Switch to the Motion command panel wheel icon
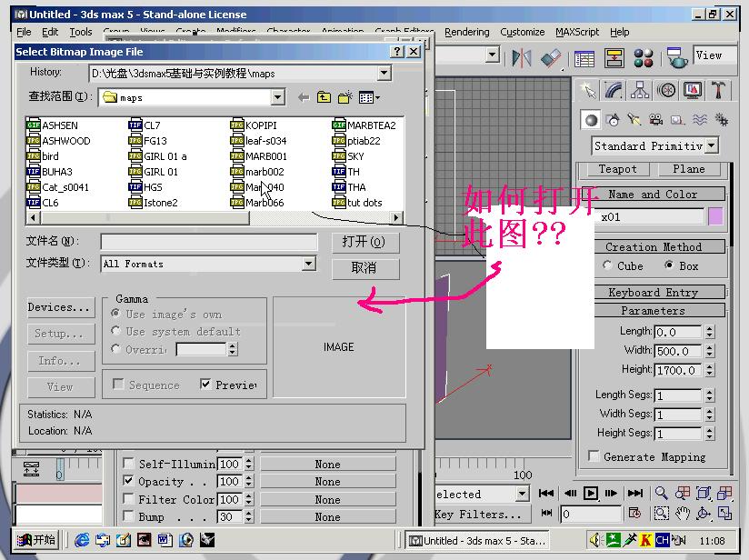The height and width of the screenshot is (560, 749). (666, 90)
